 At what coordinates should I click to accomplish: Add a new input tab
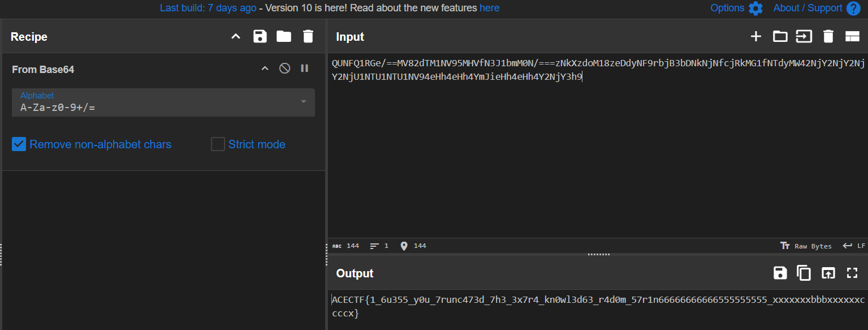tap(756, 37)
